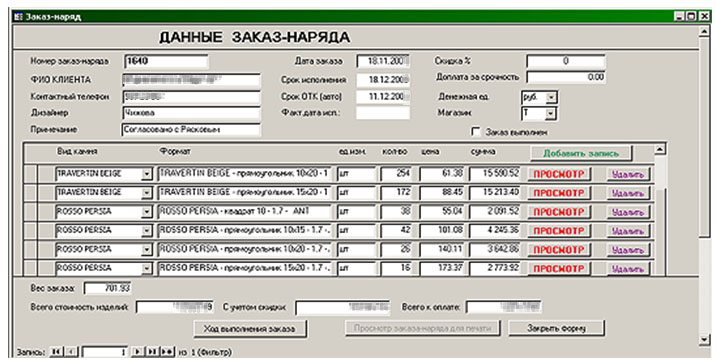Select the first TRAVERTIN BEIGE row selector
Screen dimensions: 716x362
pyautogui.click(x=30, y=174)
